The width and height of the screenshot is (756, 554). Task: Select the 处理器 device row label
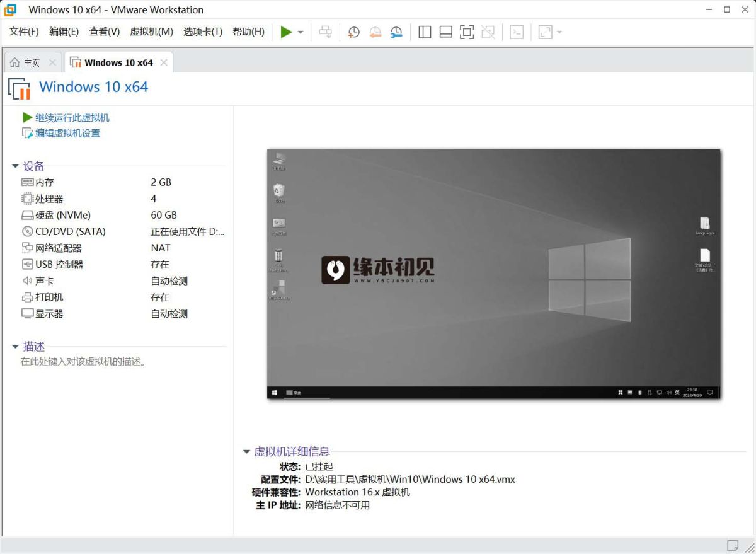[49, 199]
